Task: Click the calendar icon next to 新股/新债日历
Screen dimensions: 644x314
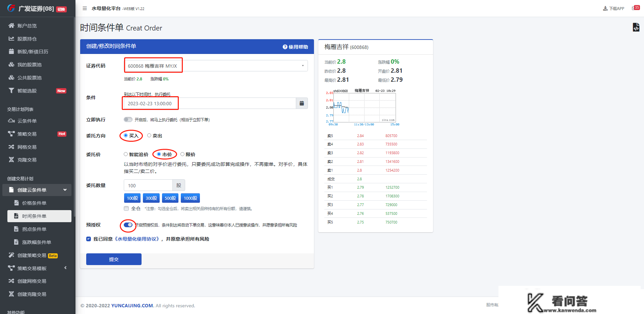Action: click(x=11, y=51)
